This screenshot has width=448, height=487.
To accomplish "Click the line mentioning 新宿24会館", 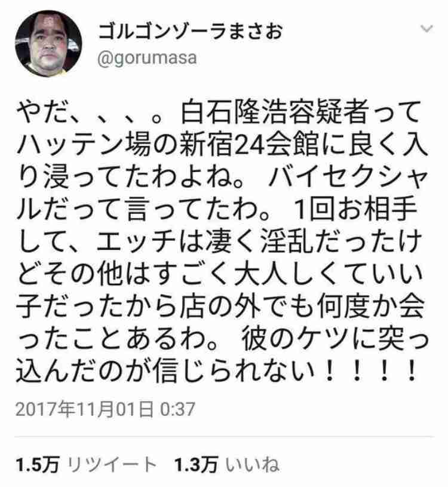I will tap(222, 145).
